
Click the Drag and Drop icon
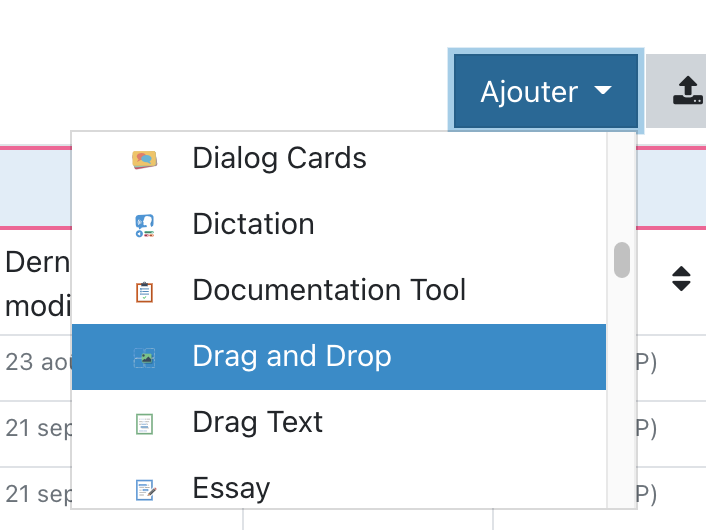(145, 357)
